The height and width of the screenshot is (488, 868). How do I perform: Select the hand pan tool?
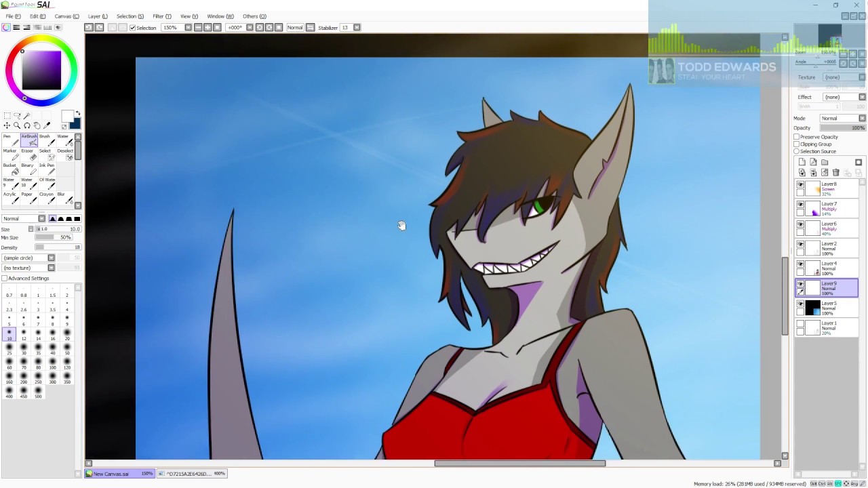37,125
